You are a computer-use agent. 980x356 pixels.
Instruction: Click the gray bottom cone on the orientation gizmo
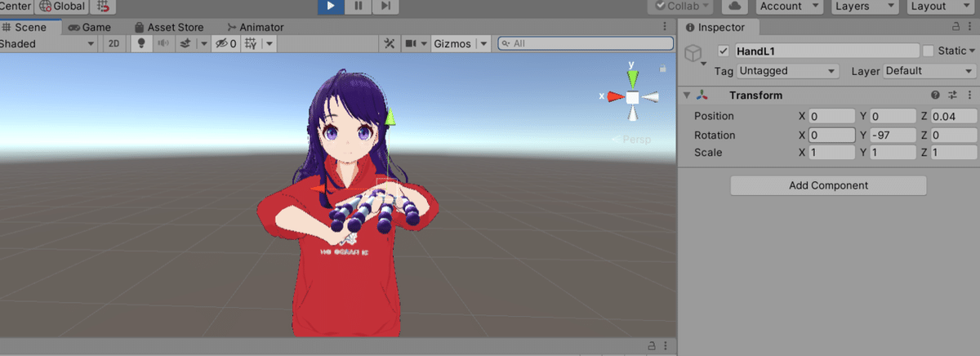(632, 114)
